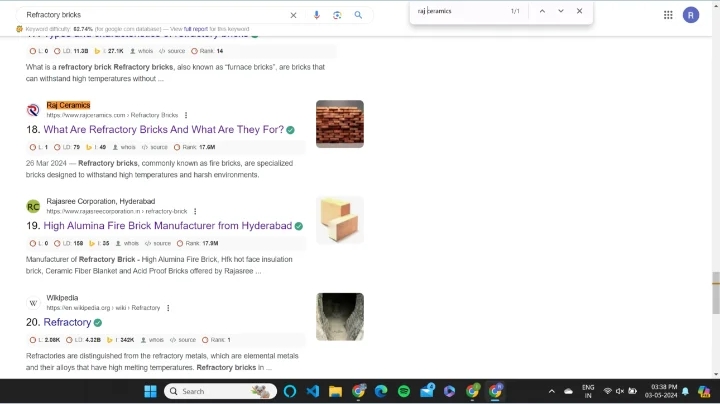Click the Wikipedia site name

(62, 298)
